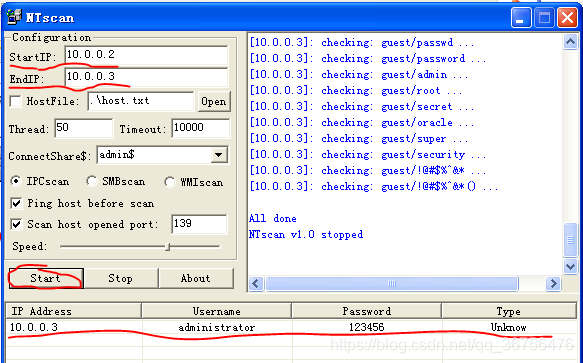Click the Thread count field
Image resolution: width=583 pixels, height=363 pixels.
(83, 128)
